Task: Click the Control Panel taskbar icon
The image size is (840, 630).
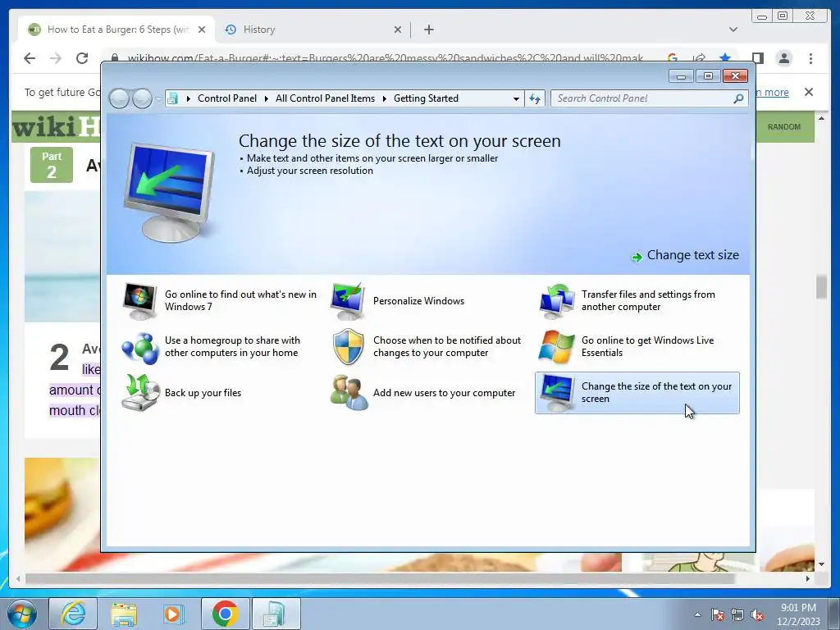Action: pyautogui.click(x=276, y=614)
